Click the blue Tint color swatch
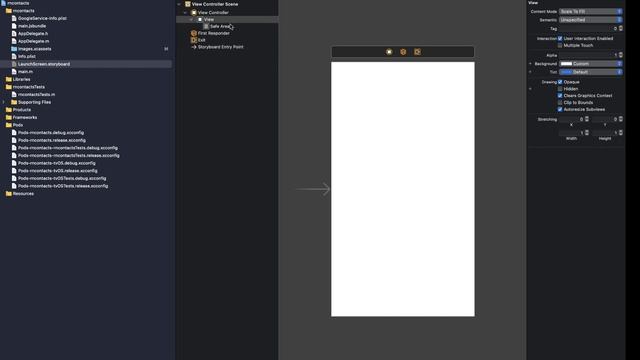This screenshot has height=360, width=640. click(x=566, y=72)
